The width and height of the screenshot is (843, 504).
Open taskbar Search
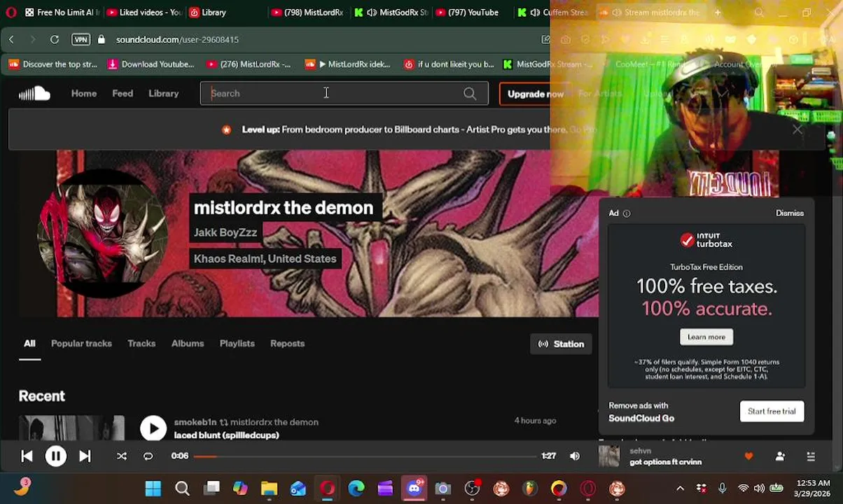pos(182,489)
